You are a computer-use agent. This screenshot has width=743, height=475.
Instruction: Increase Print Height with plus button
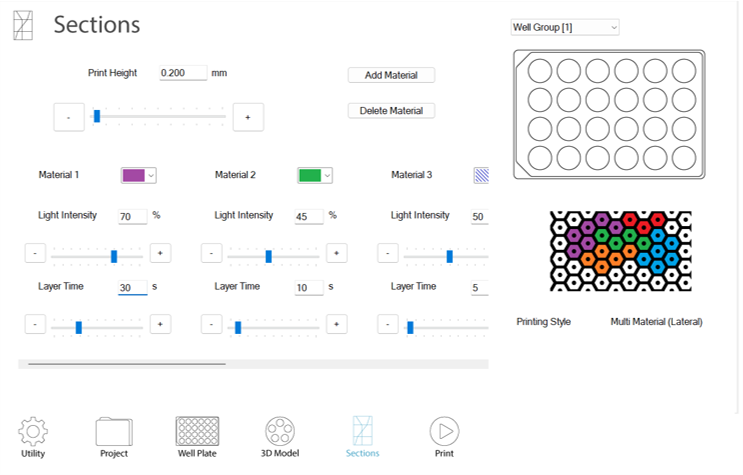pyautogui.click(x=248, y=117)
